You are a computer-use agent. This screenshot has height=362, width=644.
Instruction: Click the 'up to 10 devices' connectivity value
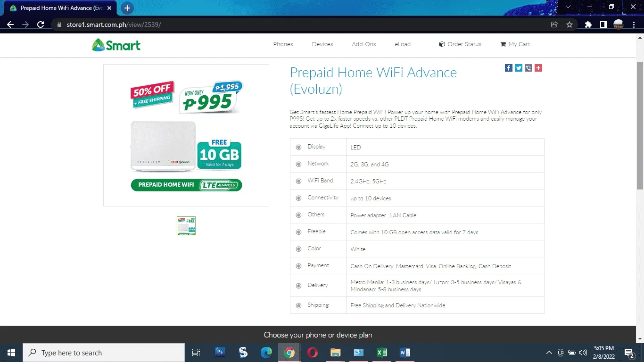[x=371, y=198]
